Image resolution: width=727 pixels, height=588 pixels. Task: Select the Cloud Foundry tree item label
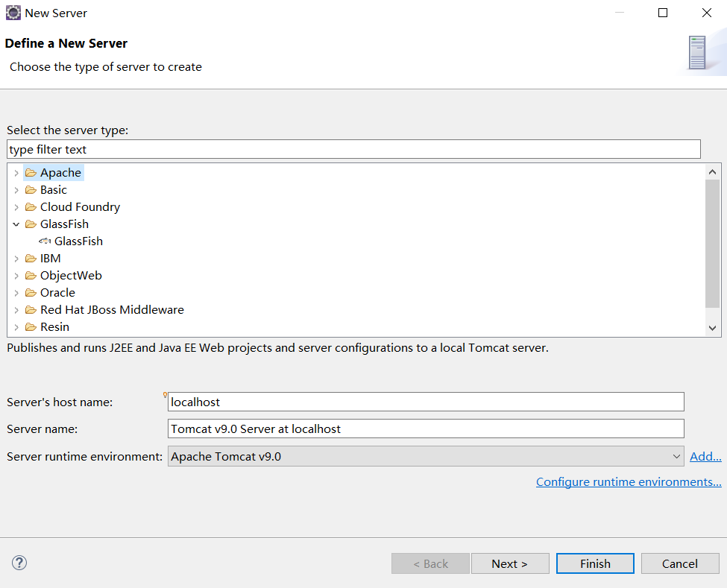[81, 207]
